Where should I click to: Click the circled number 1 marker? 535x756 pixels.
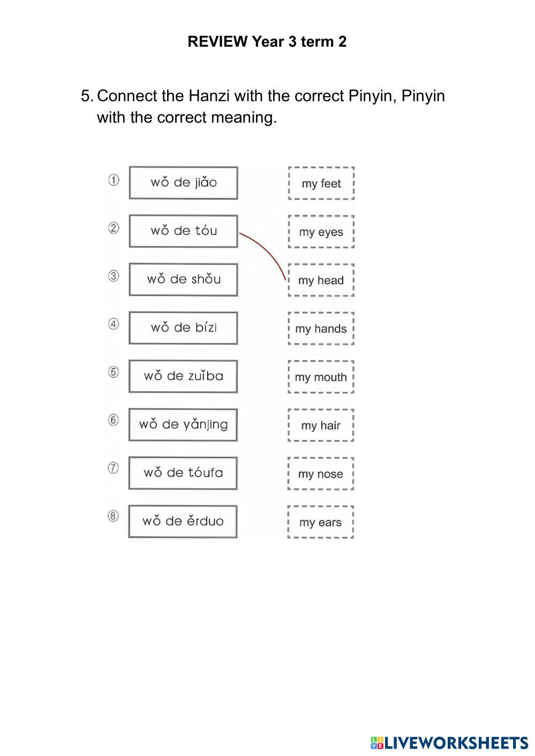(x=114, y=180)
